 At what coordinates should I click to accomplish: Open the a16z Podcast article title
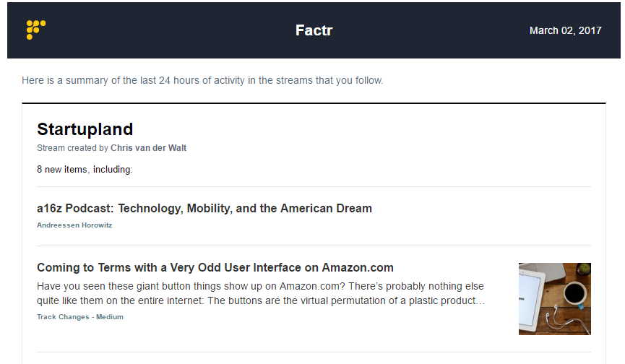pyautogui.click(x=204, y=208)
